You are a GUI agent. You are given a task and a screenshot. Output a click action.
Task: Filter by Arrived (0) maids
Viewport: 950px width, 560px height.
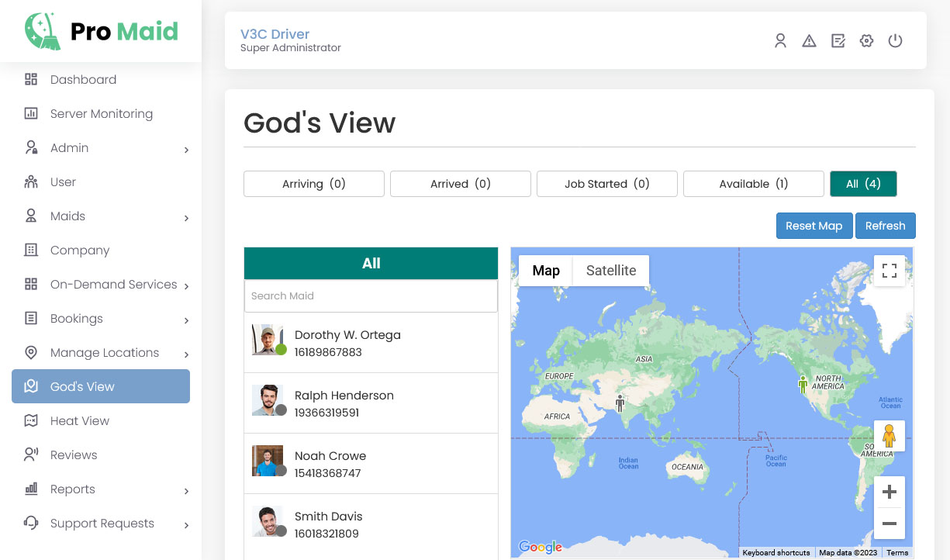pos(461,184)
